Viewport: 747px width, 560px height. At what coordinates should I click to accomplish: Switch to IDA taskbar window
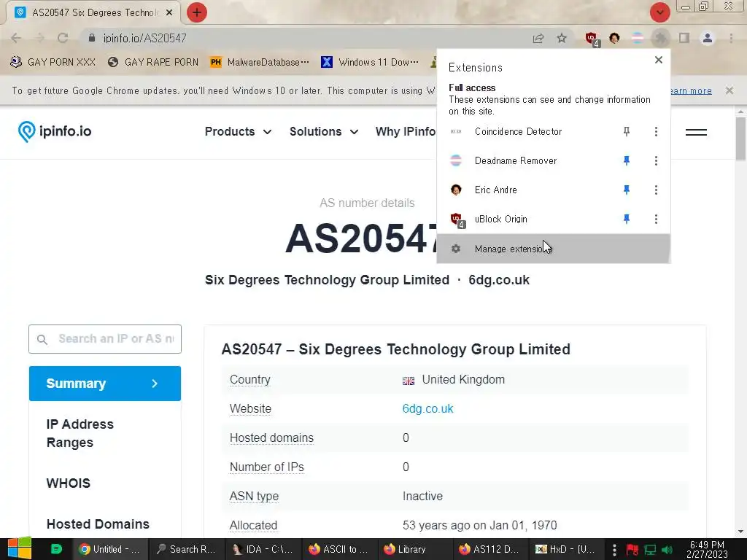click(x=263, y=549)
